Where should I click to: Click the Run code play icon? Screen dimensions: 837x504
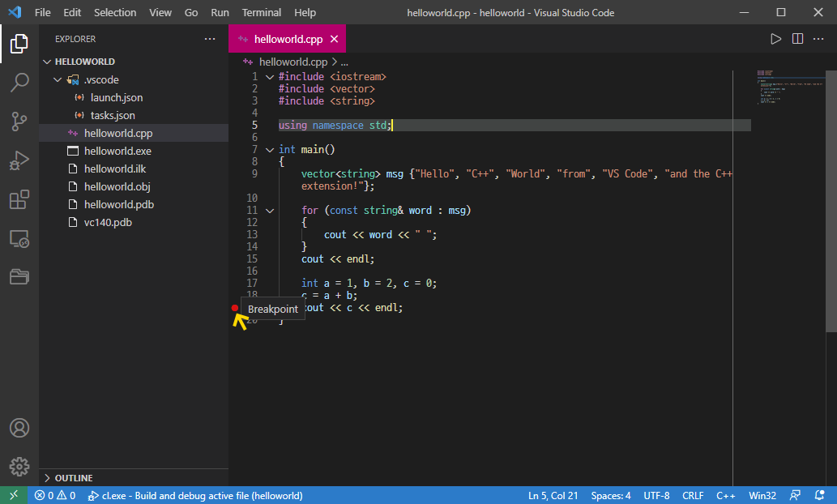tap(775, 39)
